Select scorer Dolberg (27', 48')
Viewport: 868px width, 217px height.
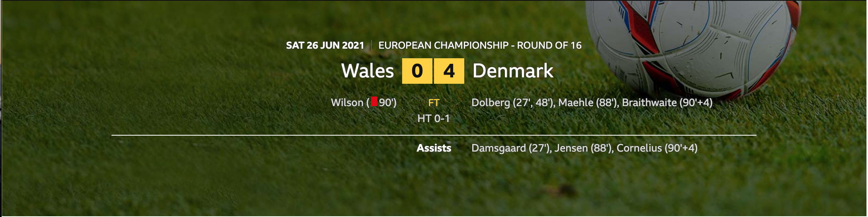513,103
